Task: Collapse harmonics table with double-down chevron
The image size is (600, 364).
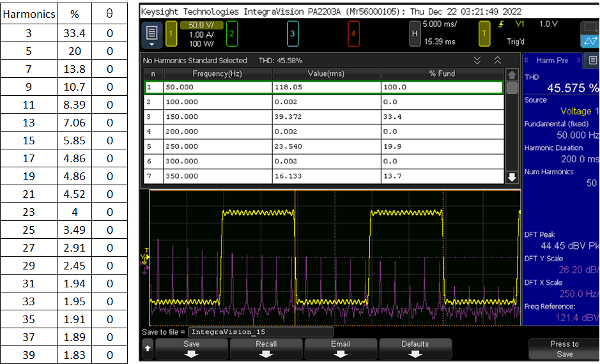Action: pyautogui.click(x=477, y=61)
